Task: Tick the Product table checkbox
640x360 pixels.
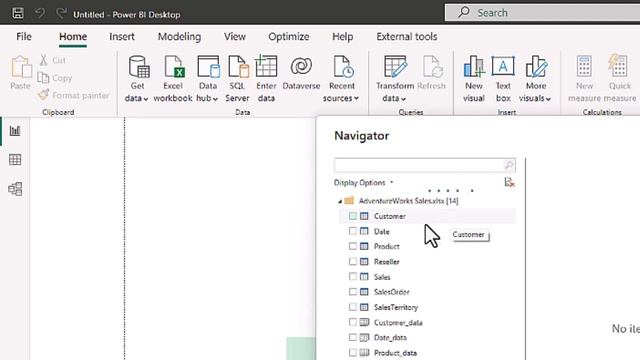Action: pyautogui.click(x=353, y=246)
